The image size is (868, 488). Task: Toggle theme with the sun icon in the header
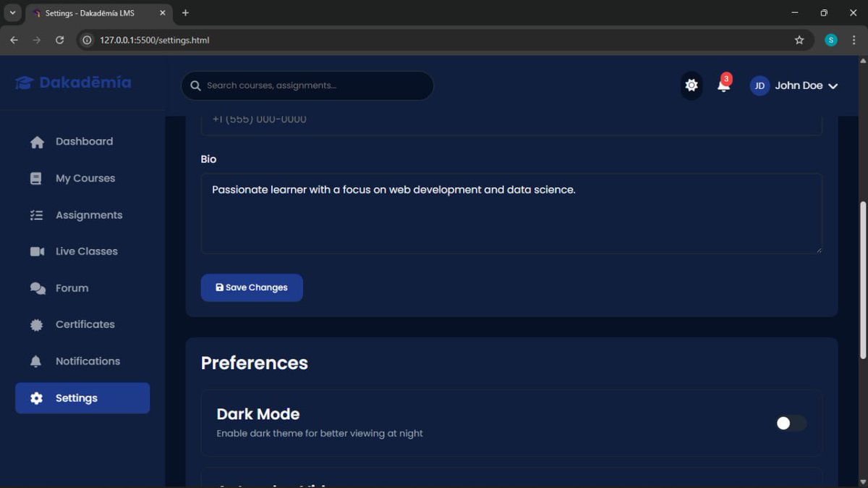click(692, 85)
